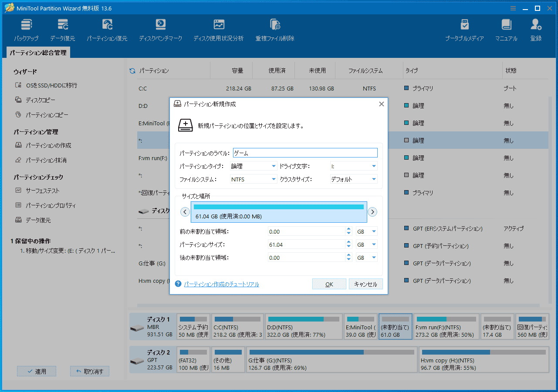Close the パーティション新規作成 dialog

click(x=382, y=104)
